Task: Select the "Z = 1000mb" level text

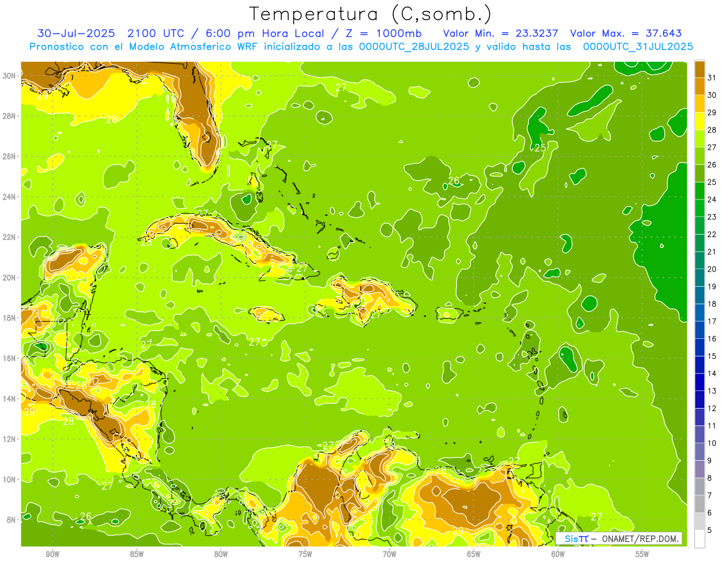Action: [383, 33]
